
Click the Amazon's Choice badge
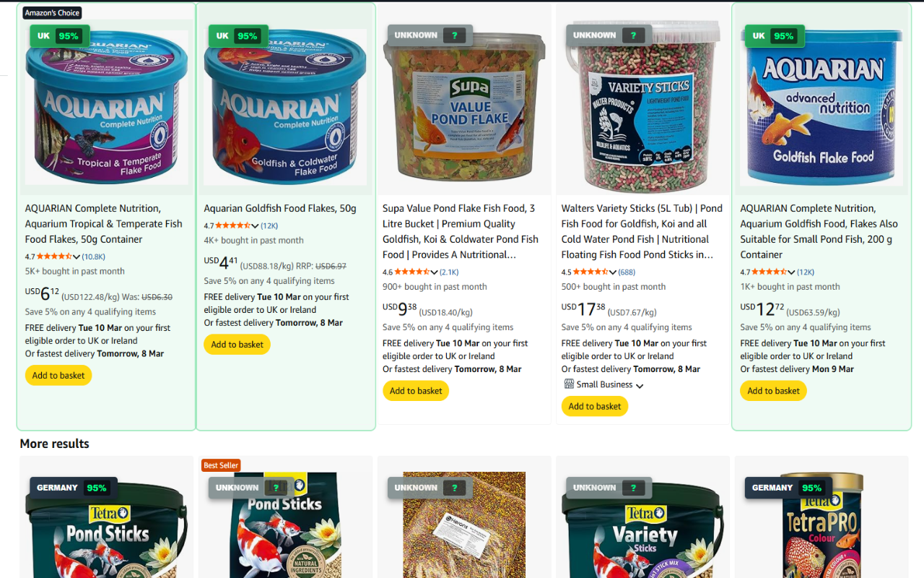(x=52, y=13)
